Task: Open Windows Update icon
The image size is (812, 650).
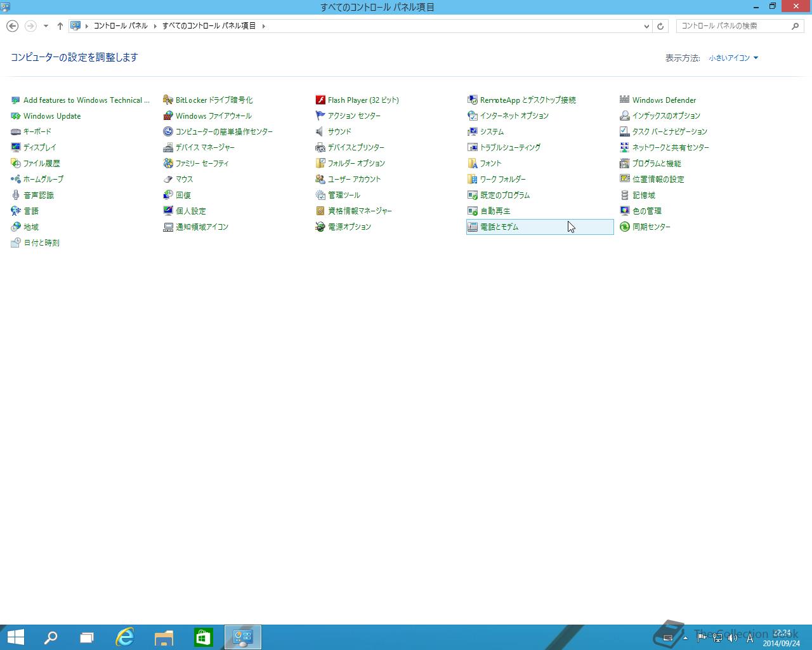Action: click(16, 116)
